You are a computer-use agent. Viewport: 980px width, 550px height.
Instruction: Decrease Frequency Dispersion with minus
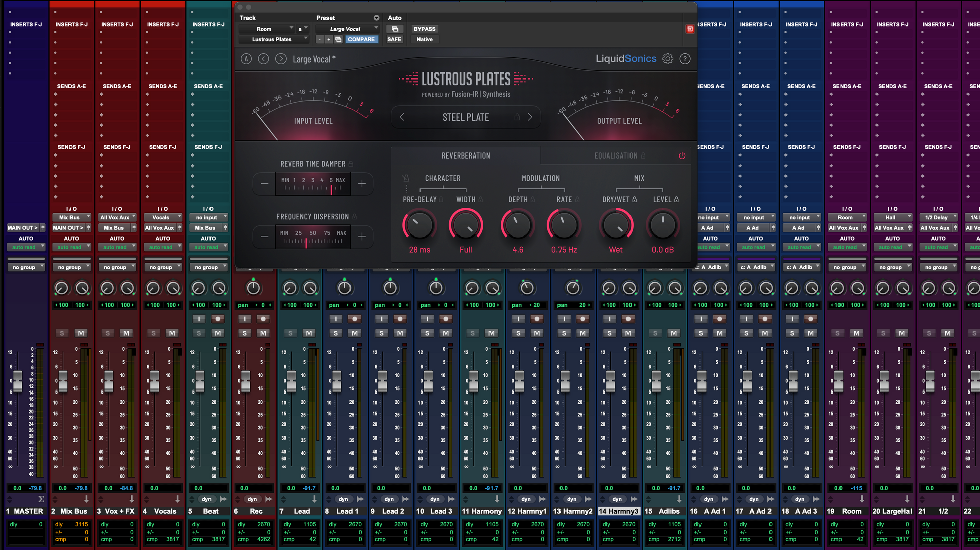265,237
